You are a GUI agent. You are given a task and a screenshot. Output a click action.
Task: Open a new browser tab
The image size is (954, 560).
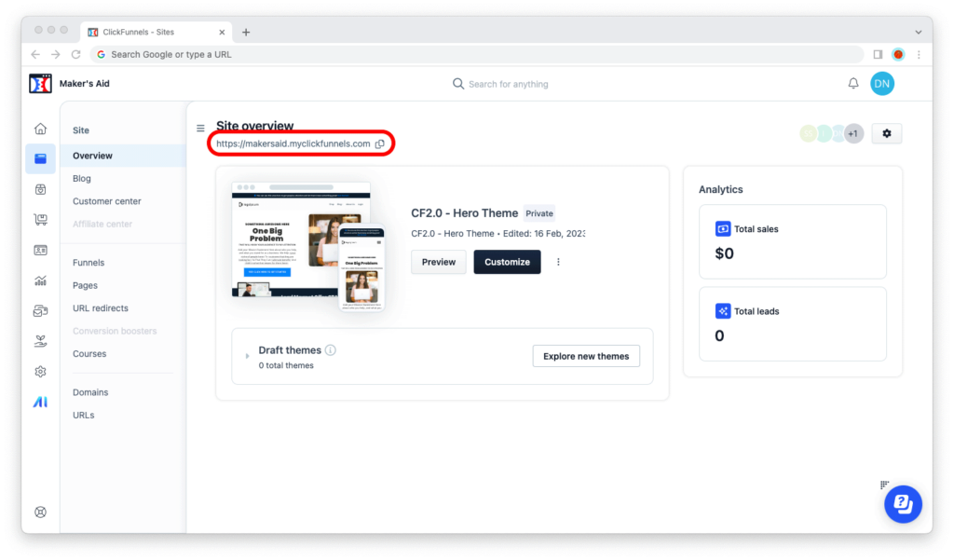click(x=246, y=33)
